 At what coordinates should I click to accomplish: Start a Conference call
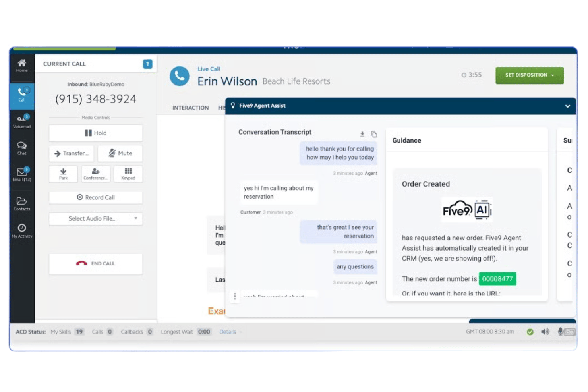coord(96,174)
